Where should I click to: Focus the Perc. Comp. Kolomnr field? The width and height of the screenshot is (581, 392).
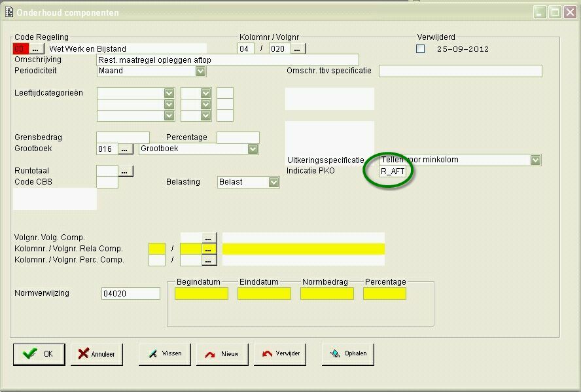click(x=157, y=260)
